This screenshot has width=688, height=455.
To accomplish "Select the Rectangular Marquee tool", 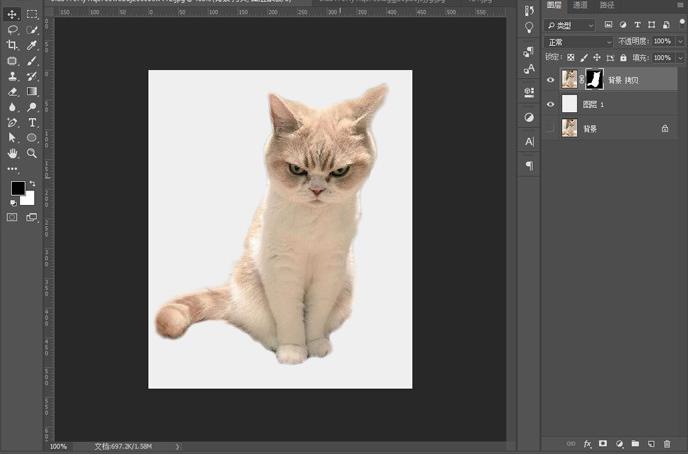I will (x=32, y=14).
